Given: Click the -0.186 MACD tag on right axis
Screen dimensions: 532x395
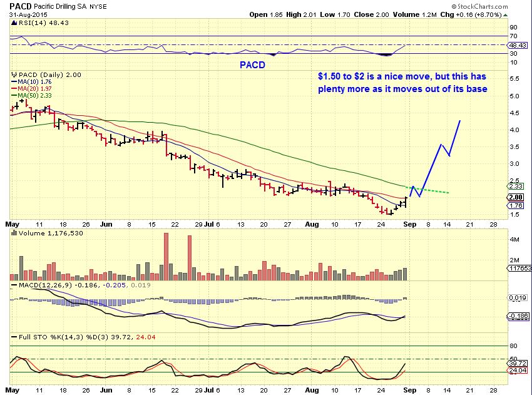Looking at the screenshot, I should tap(518, 316).
